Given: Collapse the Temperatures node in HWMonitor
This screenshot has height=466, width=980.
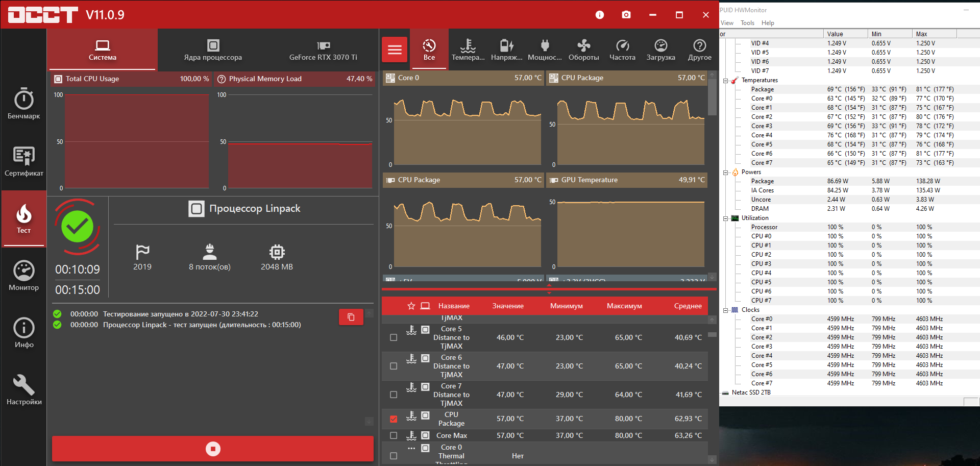Looking at the screenshot, I should click(725, 81).
